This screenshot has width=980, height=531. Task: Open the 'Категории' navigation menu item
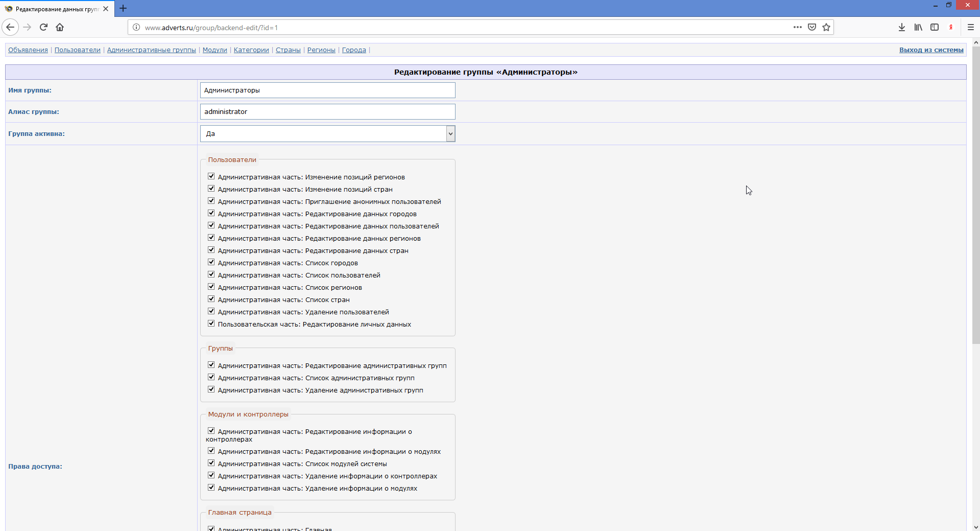point(251,50)
